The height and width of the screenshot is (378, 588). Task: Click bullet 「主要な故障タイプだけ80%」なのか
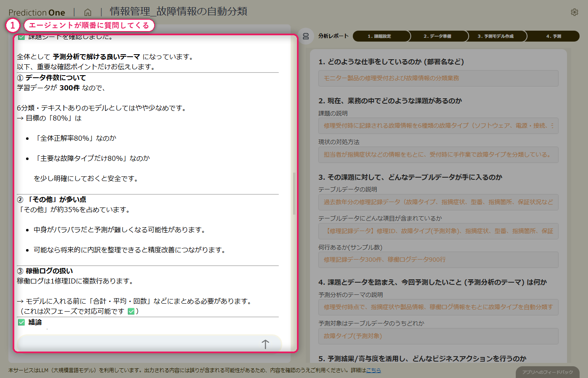92,158
